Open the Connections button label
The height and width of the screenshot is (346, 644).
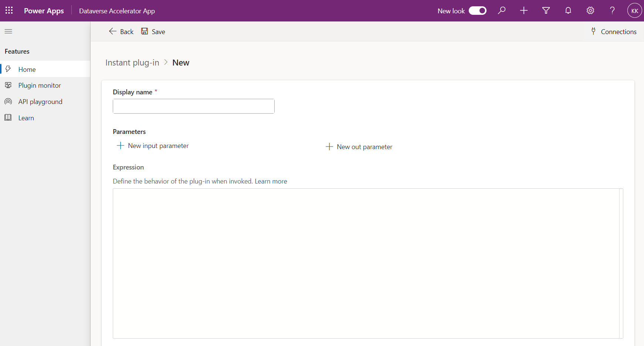tap(619, 32)
